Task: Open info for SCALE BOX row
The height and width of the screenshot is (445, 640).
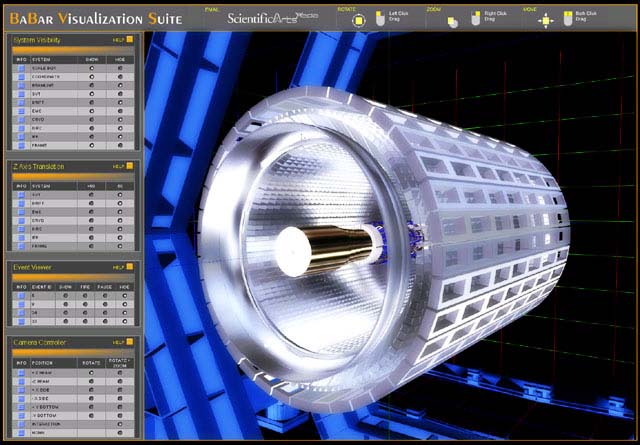Action: [21, 68]
